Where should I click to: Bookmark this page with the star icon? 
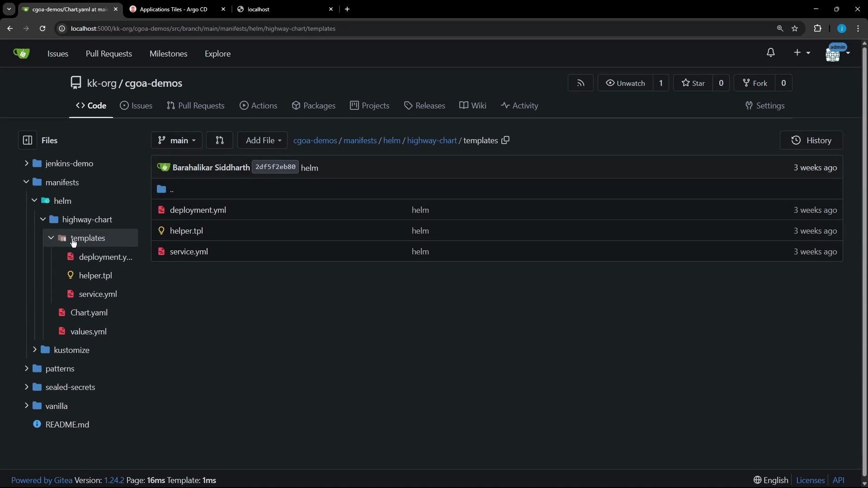[x=795, y=28]
